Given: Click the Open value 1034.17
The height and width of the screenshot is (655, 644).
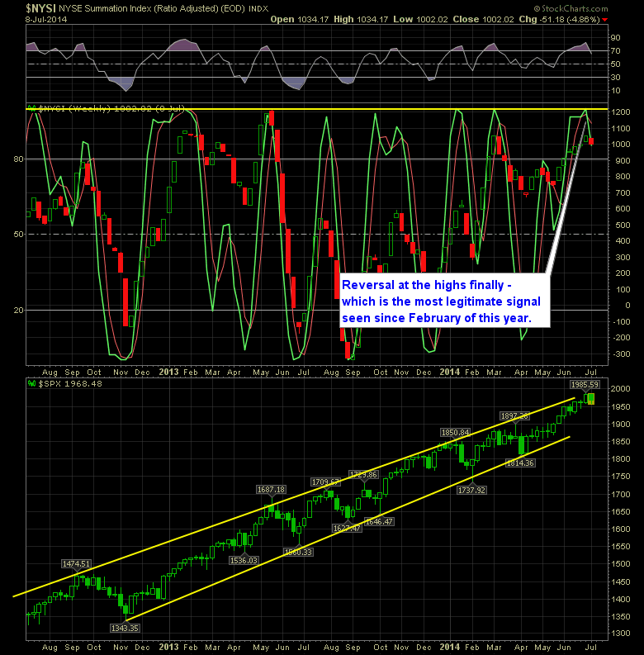Looking at the screenshot, I should pyautogui.click(x=313, y=19).
